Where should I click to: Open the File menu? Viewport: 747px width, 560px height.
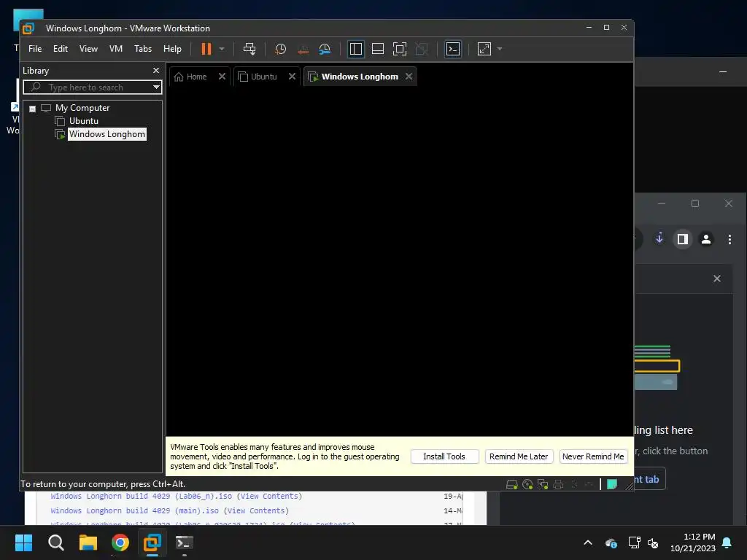(x=35, y=49)
